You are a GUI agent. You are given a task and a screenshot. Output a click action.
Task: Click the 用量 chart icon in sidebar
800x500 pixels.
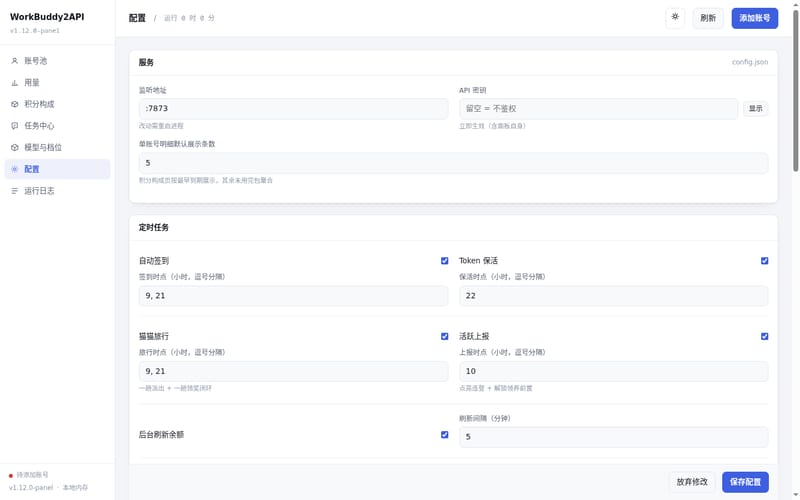14,83
